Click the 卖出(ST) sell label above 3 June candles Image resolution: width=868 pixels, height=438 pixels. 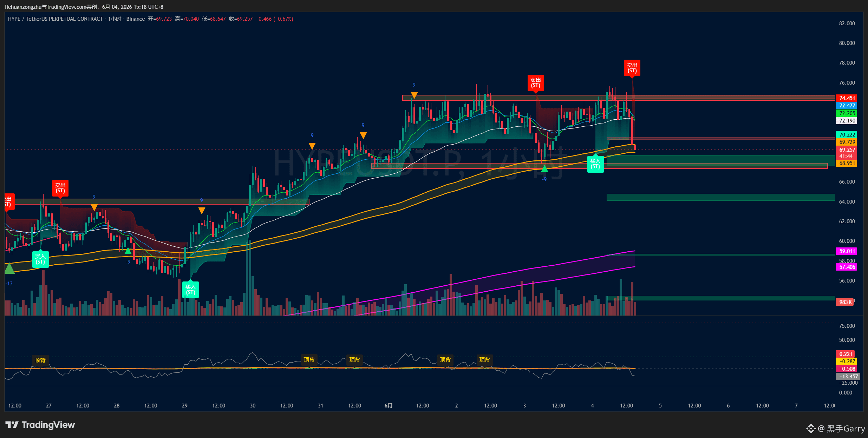point(536,83)
